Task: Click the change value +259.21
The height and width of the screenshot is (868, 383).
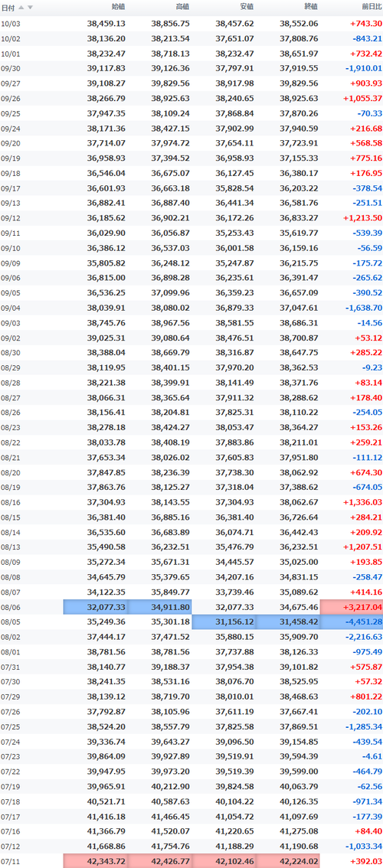Action: pos(366,442)
